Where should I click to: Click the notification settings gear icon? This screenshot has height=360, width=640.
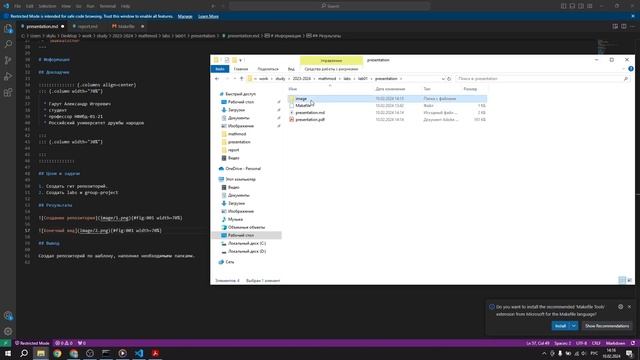coord(620,307)
